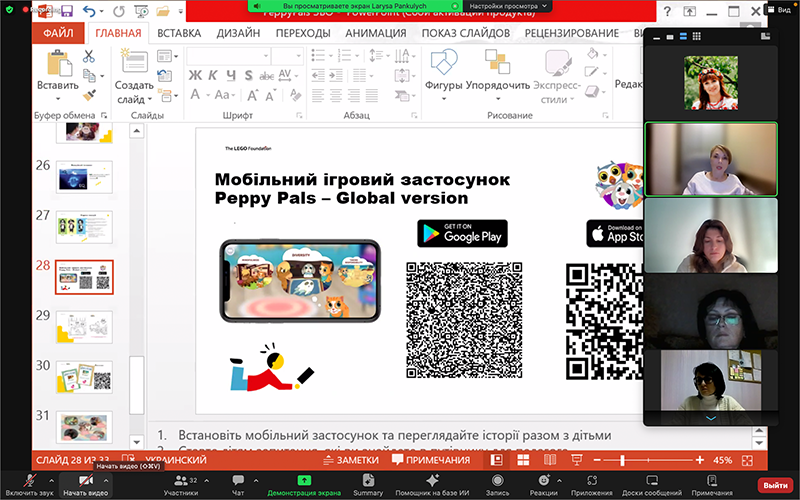800x500 pixels.
Task: Open the slide layout dropdown in Слайды group
Action: point(167,56)
